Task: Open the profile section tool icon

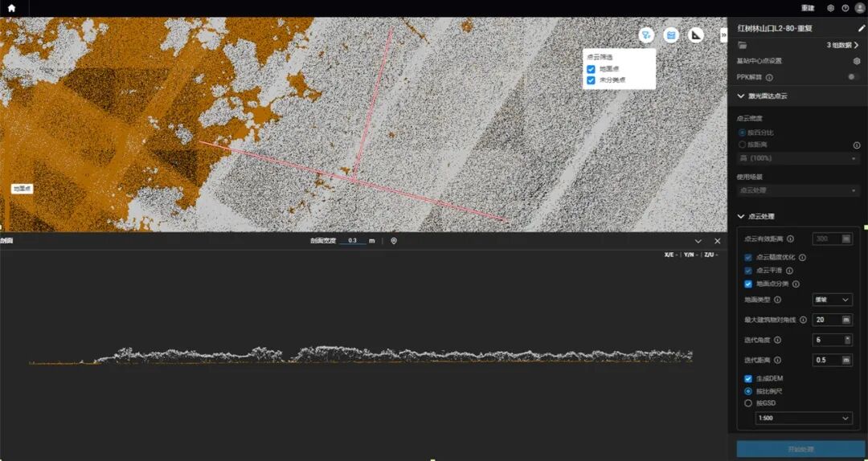Action: [x=671, y=35]
